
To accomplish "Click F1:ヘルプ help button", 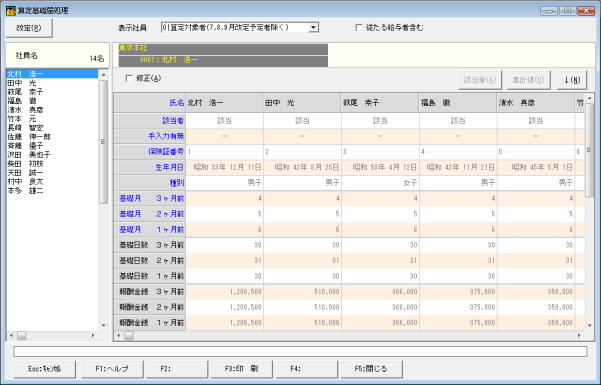I will (x=112, y=369).
